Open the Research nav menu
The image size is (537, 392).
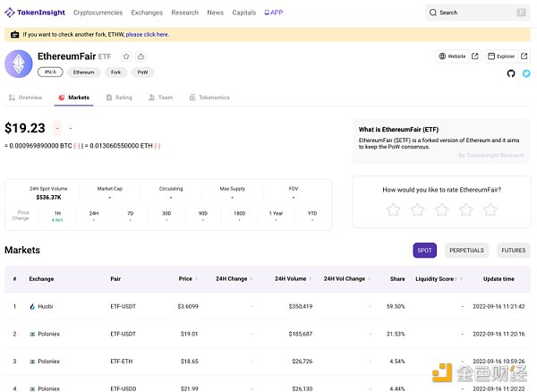click(x=184, y=13)
